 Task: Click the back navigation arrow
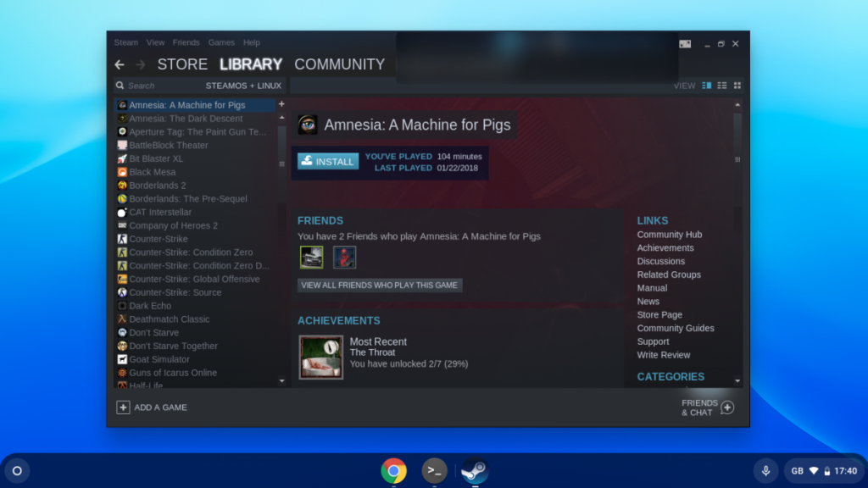[x=119, y=64]
